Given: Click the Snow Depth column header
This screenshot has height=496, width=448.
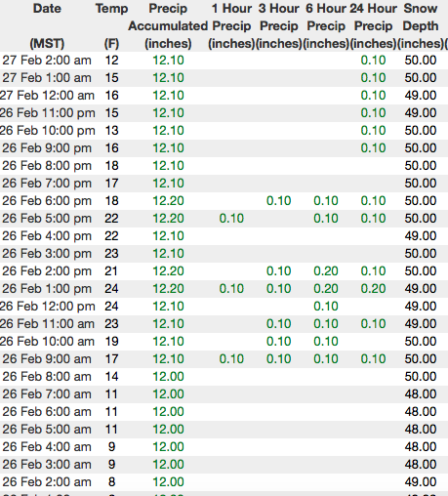Looking at the screenshot, I should [x=421, y=25].
